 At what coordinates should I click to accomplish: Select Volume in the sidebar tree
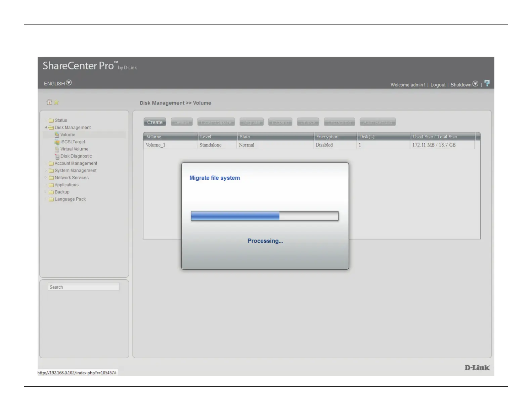point(68,135)
